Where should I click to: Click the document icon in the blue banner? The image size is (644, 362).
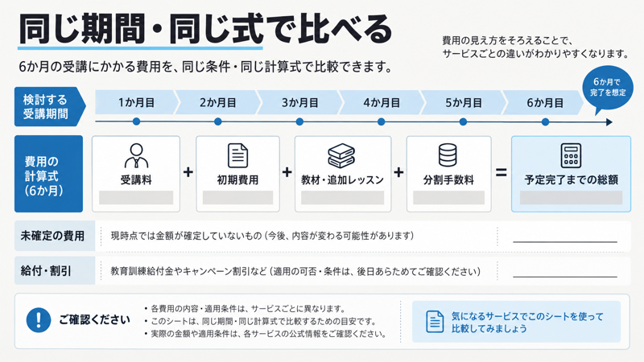[x=435, y=321]
